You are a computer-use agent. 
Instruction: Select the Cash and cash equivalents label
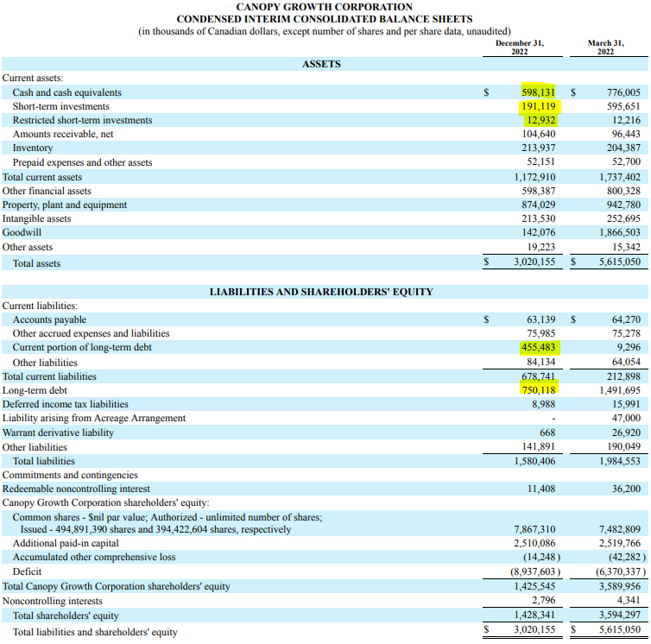click(x=66, y=92)
